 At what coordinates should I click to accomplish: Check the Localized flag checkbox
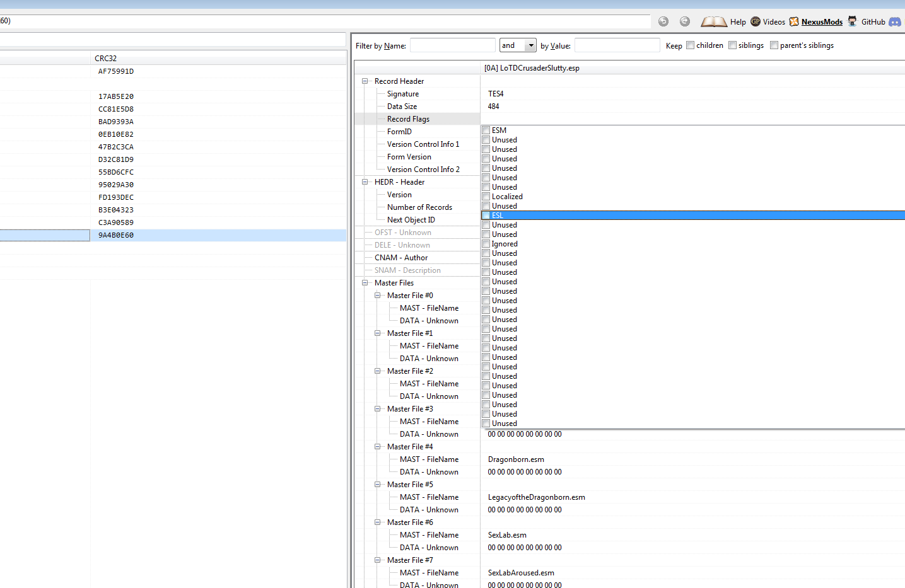tap(486, 197)
